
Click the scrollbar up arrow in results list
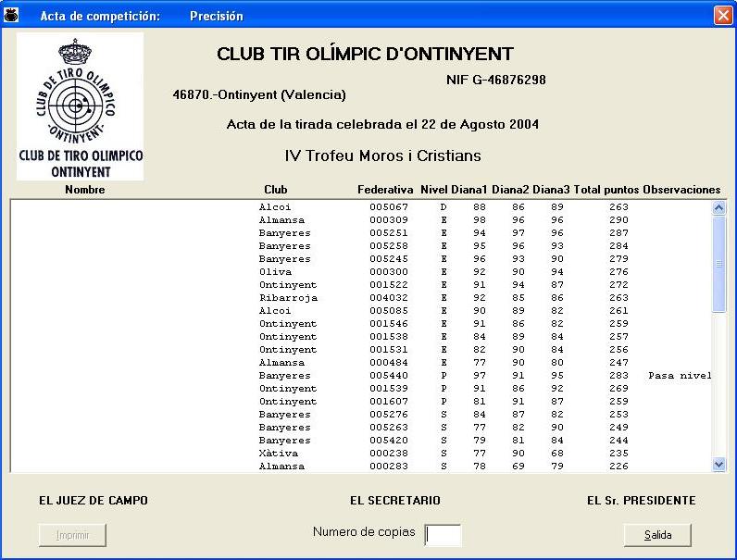(719, 208)
